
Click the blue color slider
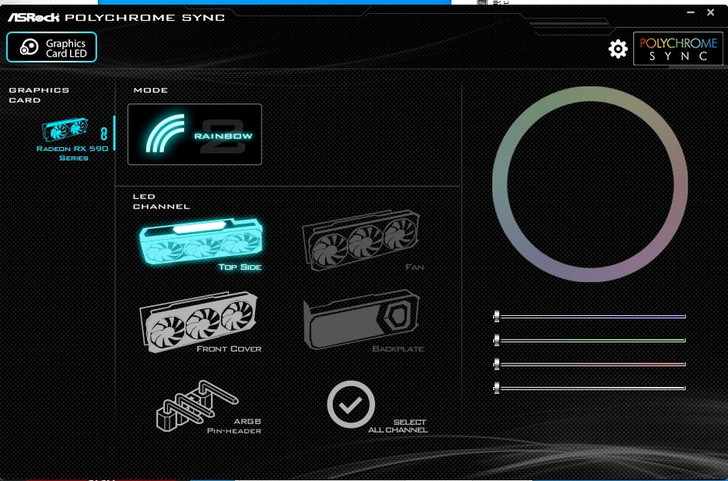pos(590,317)
